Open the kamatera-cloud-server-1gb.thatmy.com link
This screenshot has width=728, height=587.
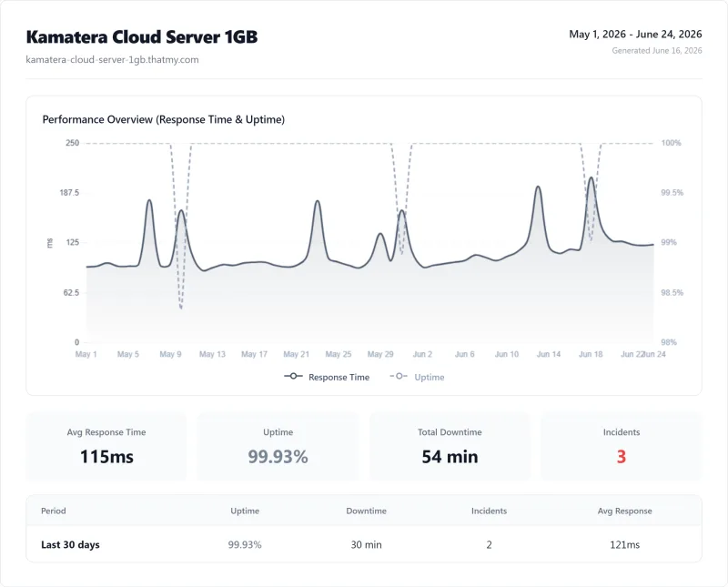coord(112,59)
